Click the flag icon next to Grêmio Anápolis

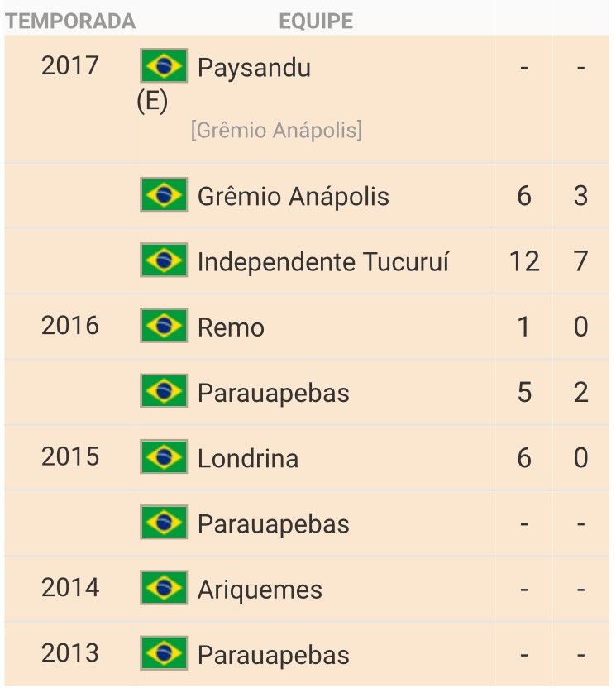point(164,194)
